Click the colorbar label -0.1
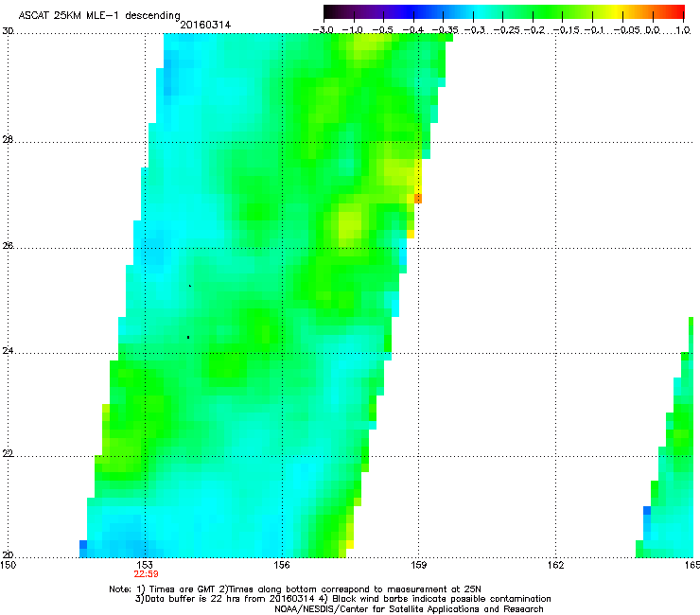 coord(594,30)
